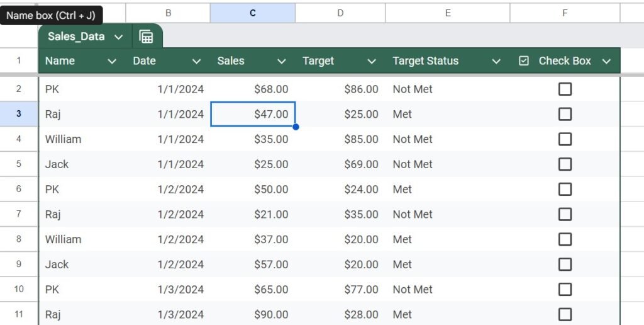
Task: Tick the checkbox in row 8
Action: pyautogui.click(x=565, y=239)
